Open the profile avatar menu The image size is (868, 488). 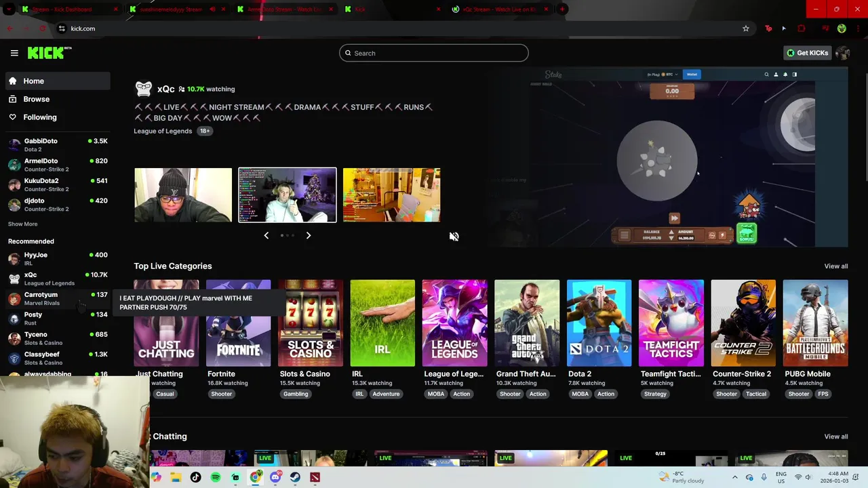[x=843, y=53]
